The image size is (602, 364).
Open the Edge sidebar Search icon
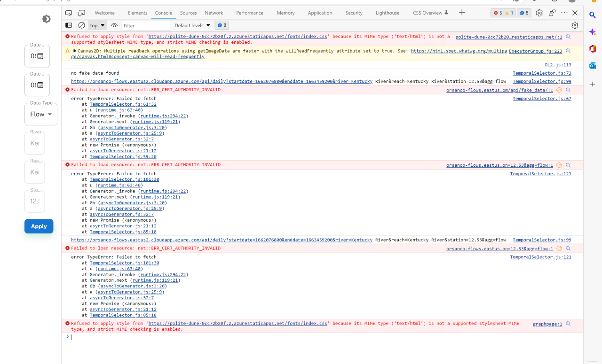click(x=593, y=15)
